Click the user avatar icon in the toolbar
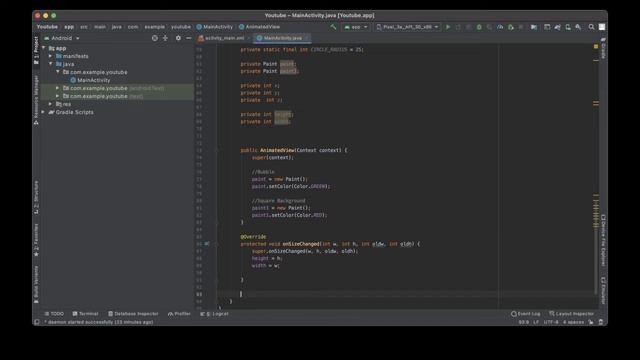Image resolution: width=640 pixels, height=360 pixels. click(x=602, y=27)
